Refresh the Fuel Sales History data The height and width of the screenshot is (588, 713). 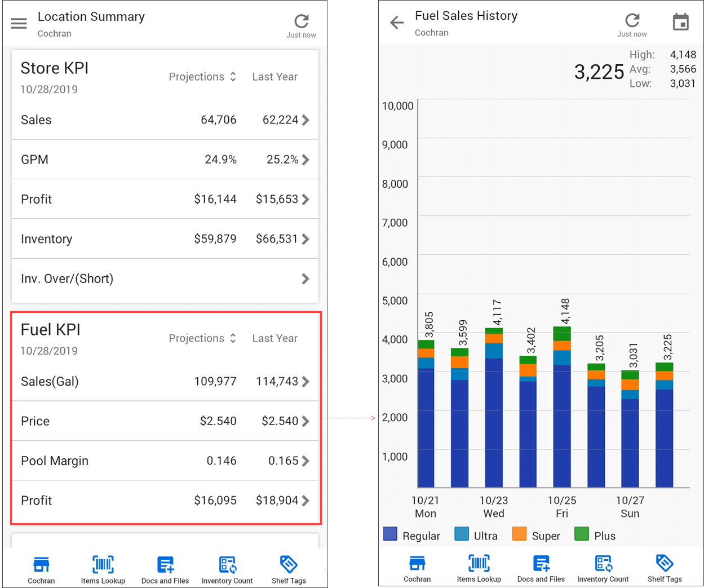(632, 21)
